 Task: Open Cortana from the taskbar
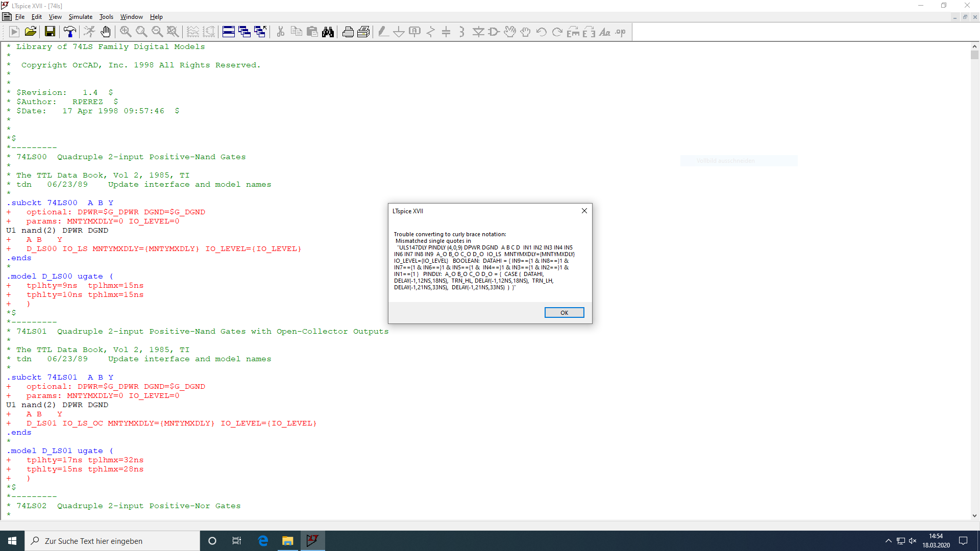pos(212,541)
